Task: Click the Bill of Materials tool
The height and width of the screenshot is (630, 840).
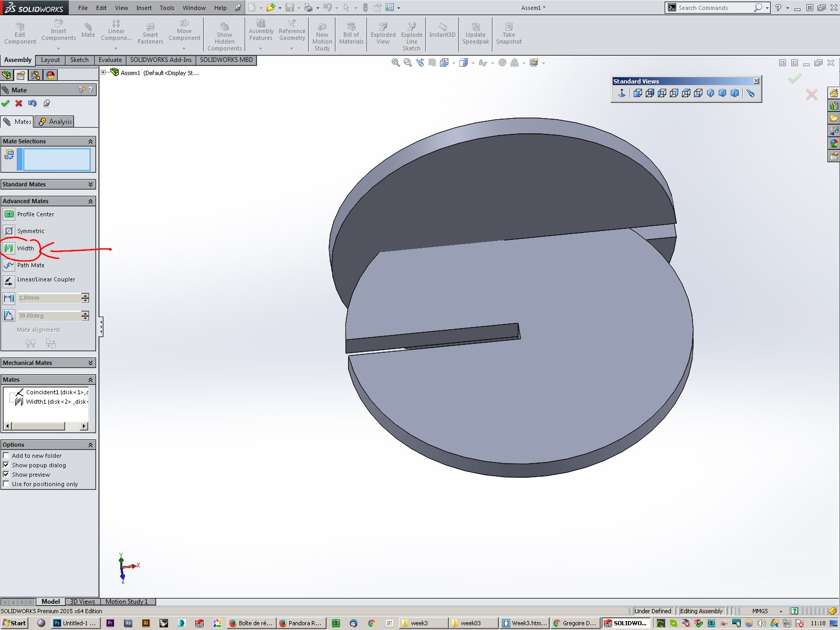Action: 351,34
